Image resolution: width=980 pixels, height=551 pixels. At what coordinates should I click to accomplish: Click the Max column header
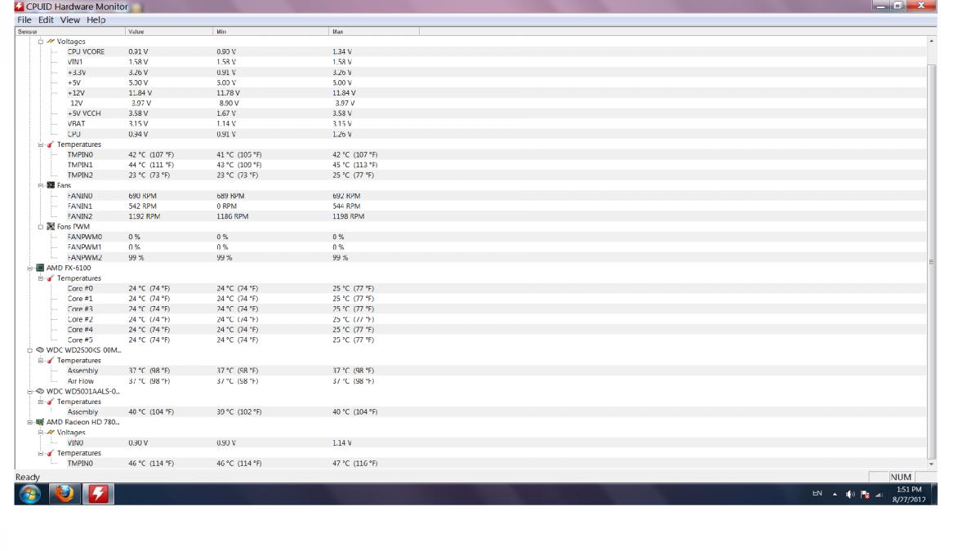[x=375, y=31]
